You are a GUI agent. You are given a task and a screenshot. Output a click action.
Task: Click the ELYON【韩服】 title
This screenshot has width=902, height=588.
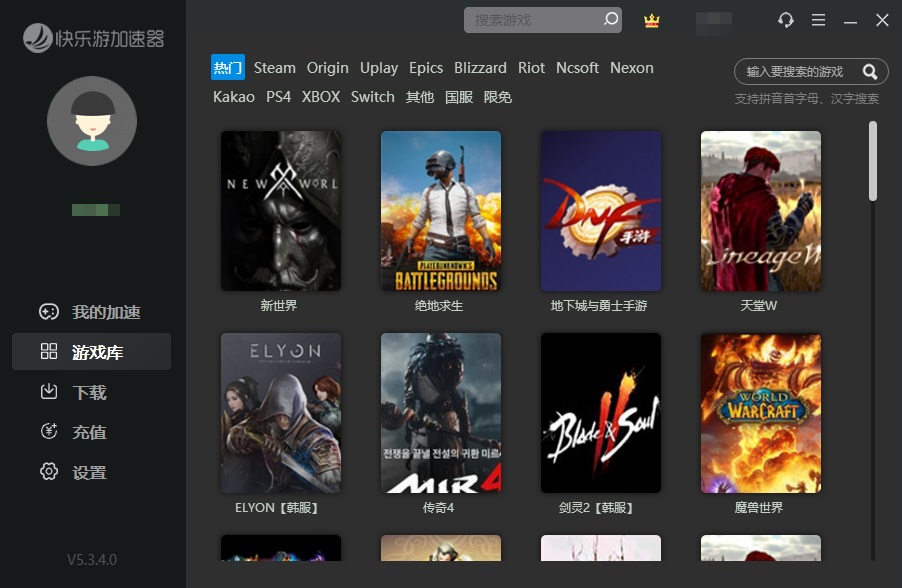pyautogui.click(x=277, y=507)
